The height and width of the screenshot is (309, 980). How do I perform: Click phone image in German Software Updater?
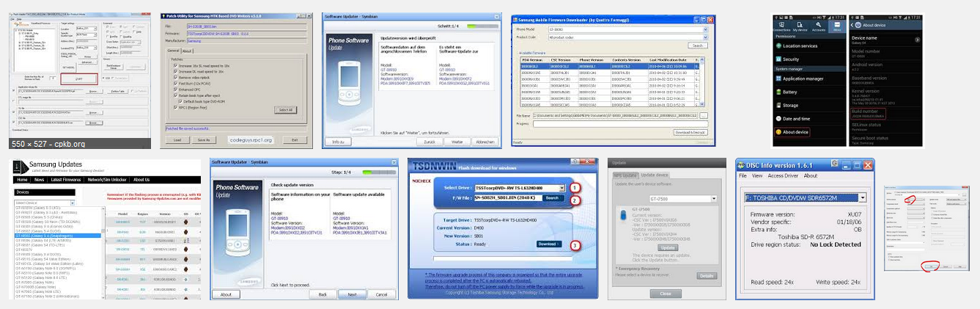pos(349,83)
